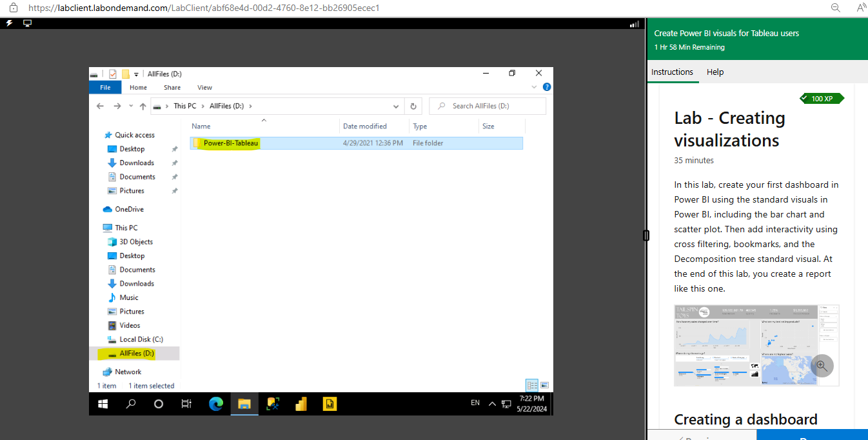Open the Recent locations dropdown arrow
The image size is (868, 440).
pos(131,106)
